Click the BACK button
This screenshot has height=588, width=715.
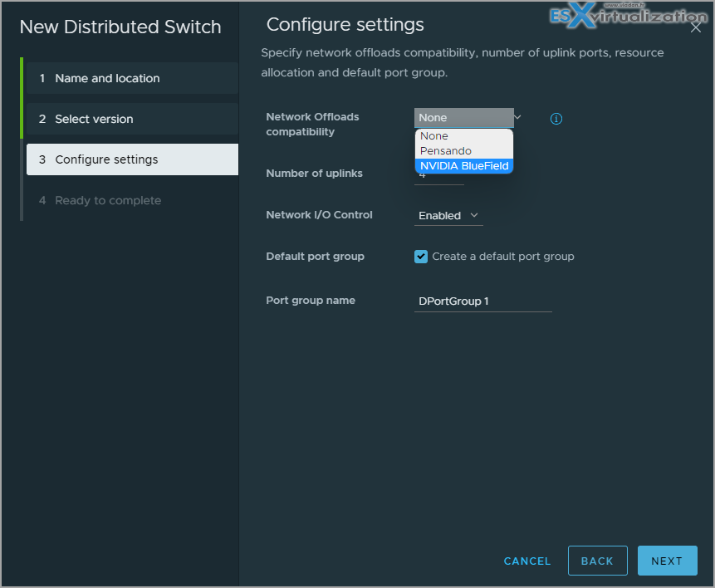point(597,561)
